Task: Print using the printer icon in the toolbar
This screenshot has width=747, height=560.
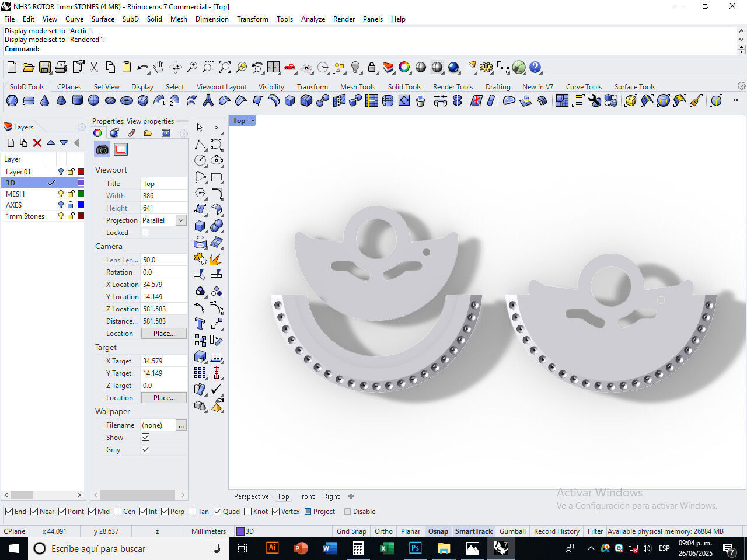Action: point(61,67)
